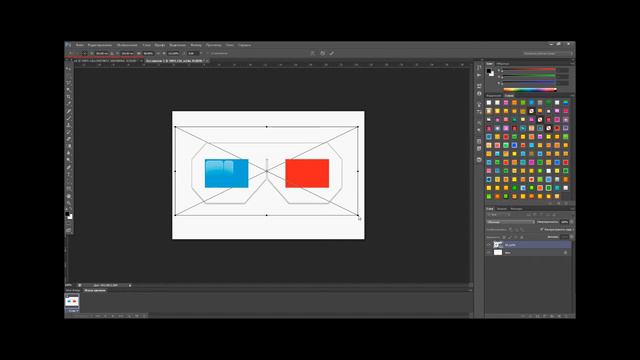Select the Hand tool
Image resolution: width=640 pixels, height=360 pixels.
pyautogui.click(x=68, y=196)
